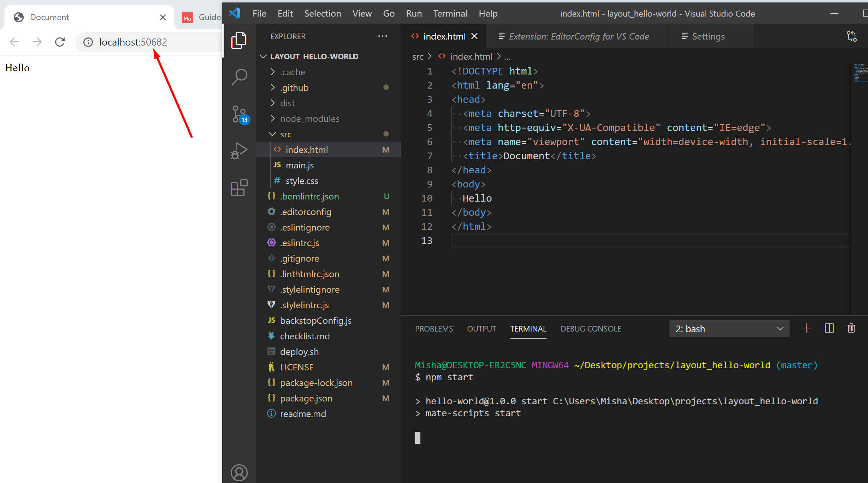
Task: Click the index.html breadcrumb segment
Action: pos(471,56)
